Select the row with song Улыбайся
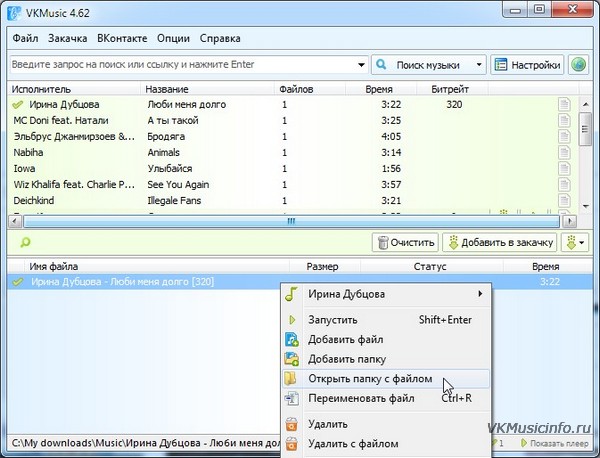 [x=293, y=168]
